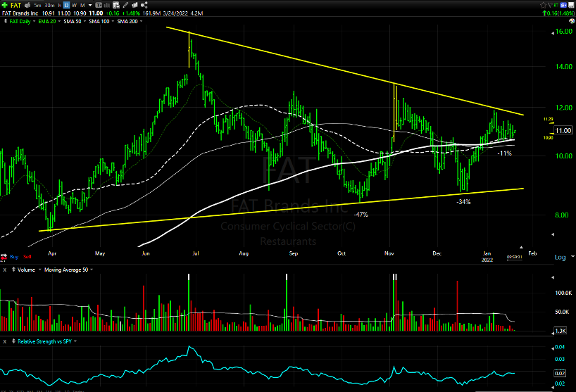Screen dimensions: 576x392
Task: Open the color palette icon
Action: 572,21
